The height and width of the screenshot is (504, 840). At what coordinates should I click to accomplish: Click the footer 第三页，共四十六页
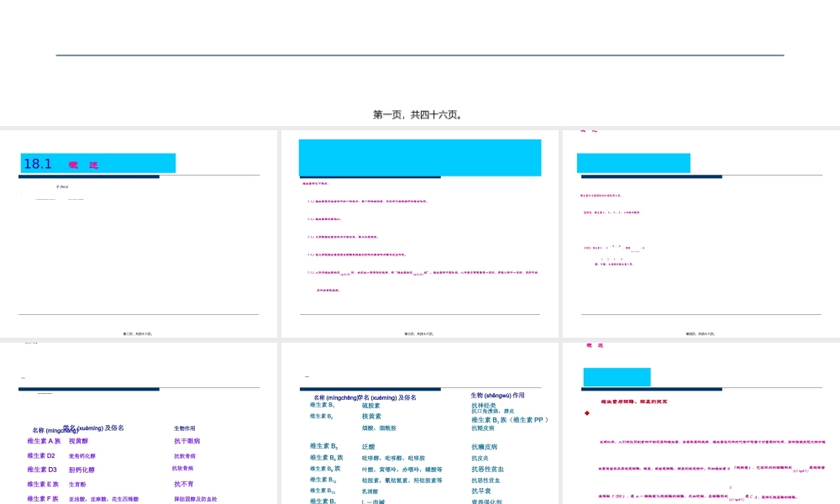[419, 333]
